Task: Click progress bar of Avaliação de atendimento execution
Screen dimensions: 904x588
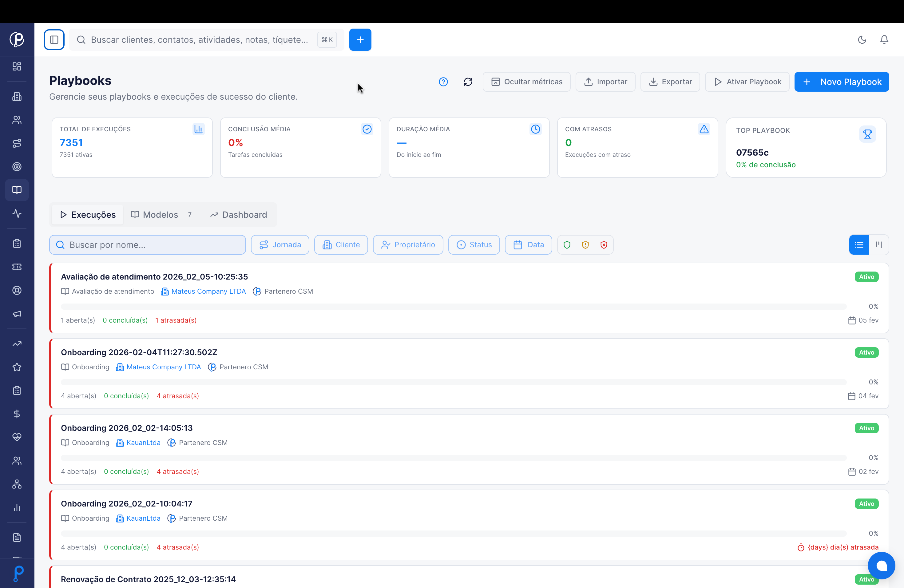Action: click(x=454, y=306)
